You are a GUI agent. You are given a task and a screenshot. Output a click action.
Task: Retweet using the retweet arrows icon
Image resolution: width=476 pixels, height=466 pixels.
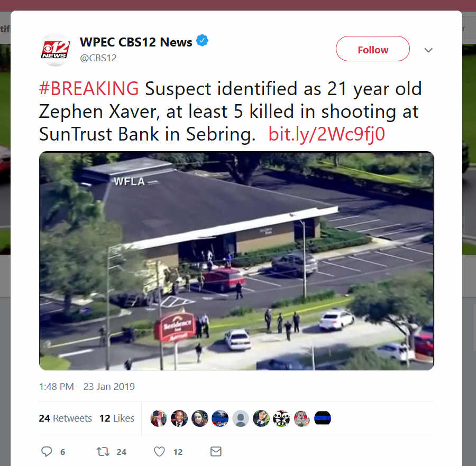click(x=103, y=451)
